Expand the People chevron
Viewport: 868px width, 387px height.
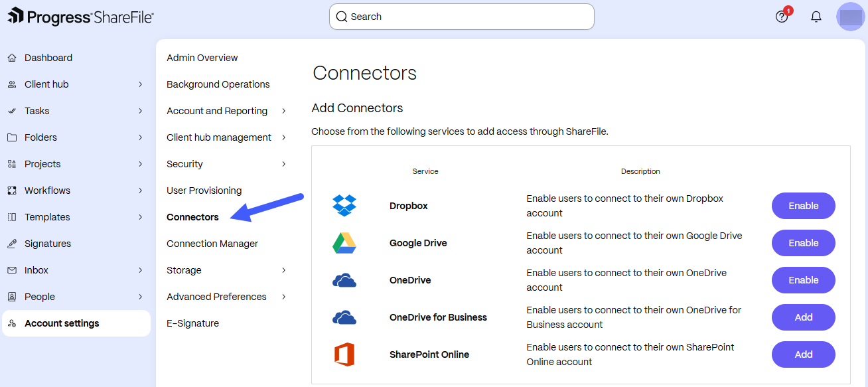[x=140, y=297]
